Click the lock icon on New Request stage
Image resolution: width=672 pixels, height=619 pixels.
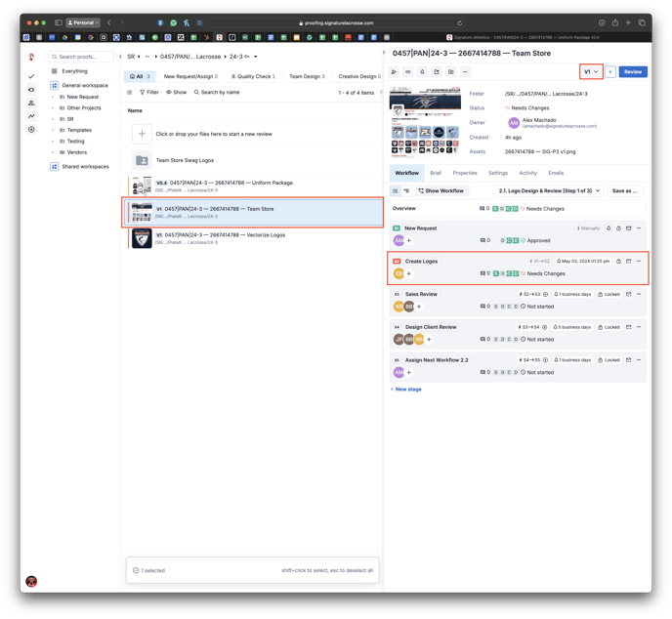click(x=618, y=228)
